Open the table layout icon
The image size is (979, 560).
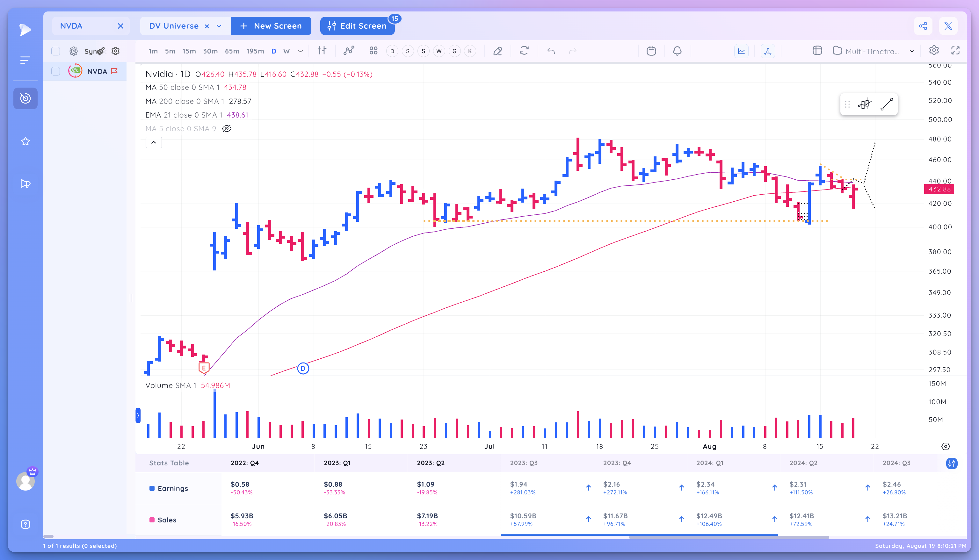click(817, 51)
